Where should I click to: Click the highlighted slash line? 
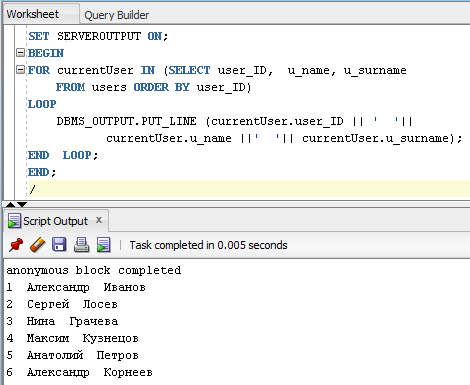(249, 189)
